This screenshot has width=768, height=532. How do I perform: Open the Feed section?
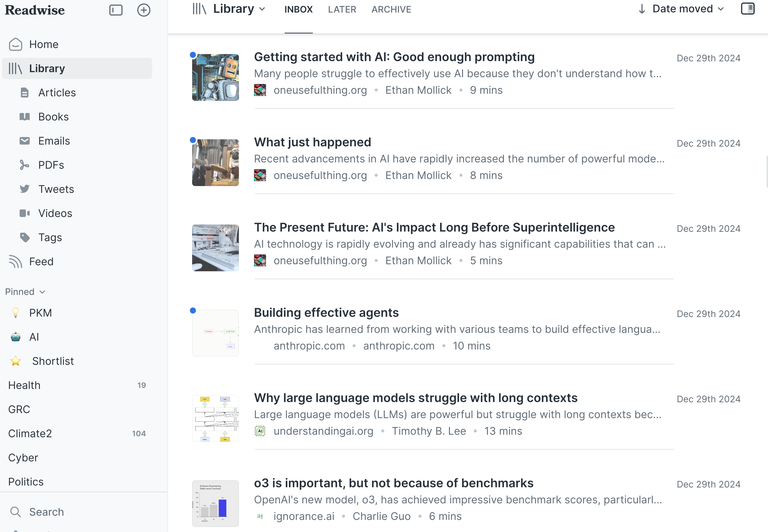point(41,261)
